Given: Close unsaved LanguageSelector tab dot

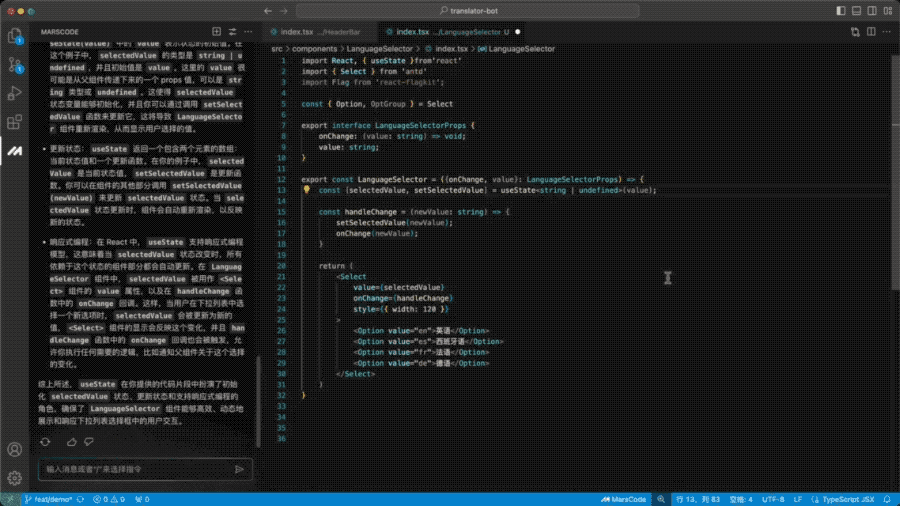Looking at the screenshot, I should point(518,32).
